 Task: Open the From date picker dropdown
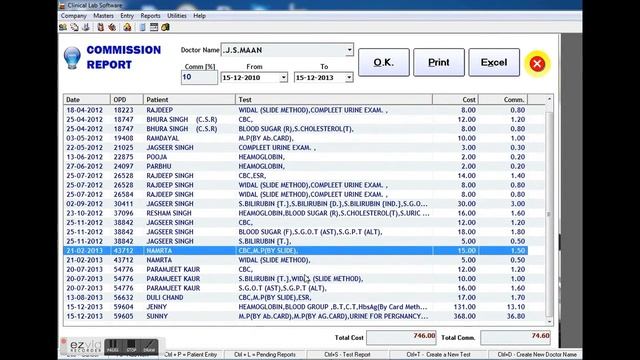(x=283, y=78)
